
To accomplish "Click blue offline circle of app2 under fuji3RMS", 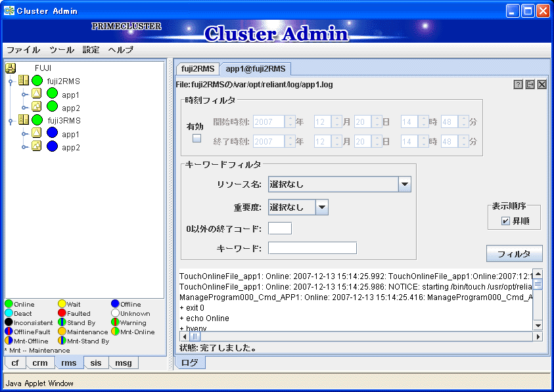I will coord(52,146).
